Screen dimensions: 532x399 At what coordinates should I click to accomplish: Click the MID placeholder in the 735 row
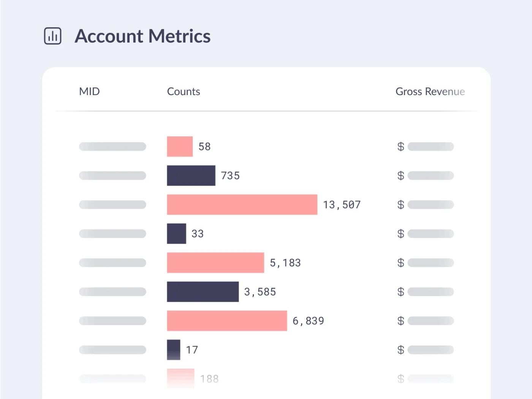tap(112, 175)
